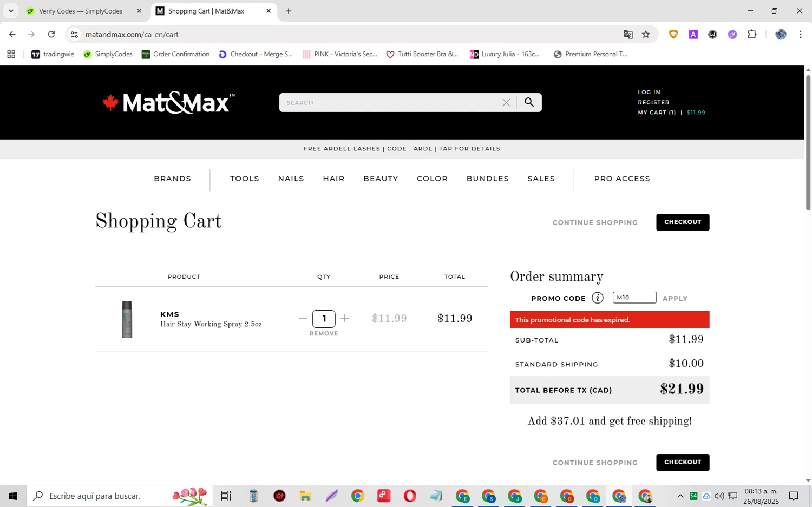812x507 pixels.
Task: Open the Chrome profile avatar
Action: click(781, 34)
